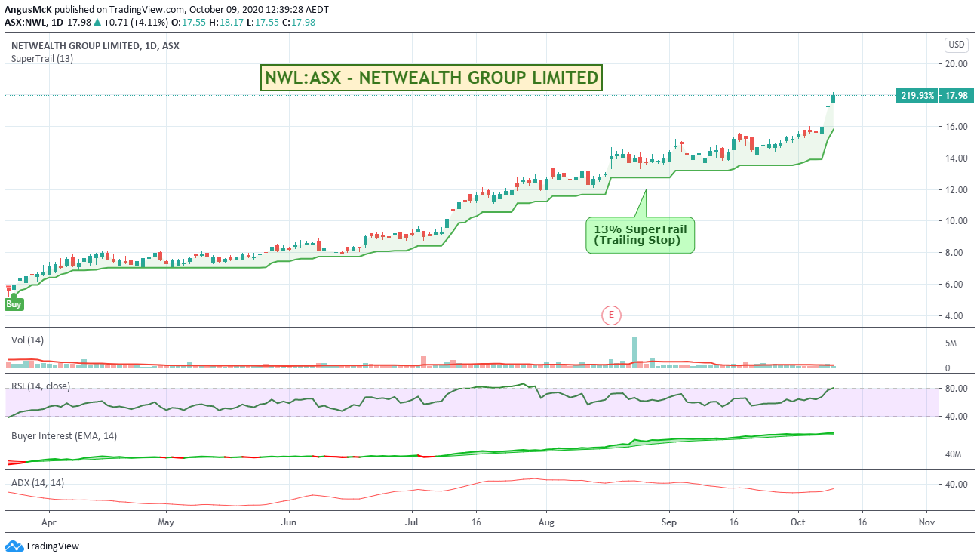Click the SuperTrail (13) indicator label
The image size is (980, 560).
(x=42, y=59)
